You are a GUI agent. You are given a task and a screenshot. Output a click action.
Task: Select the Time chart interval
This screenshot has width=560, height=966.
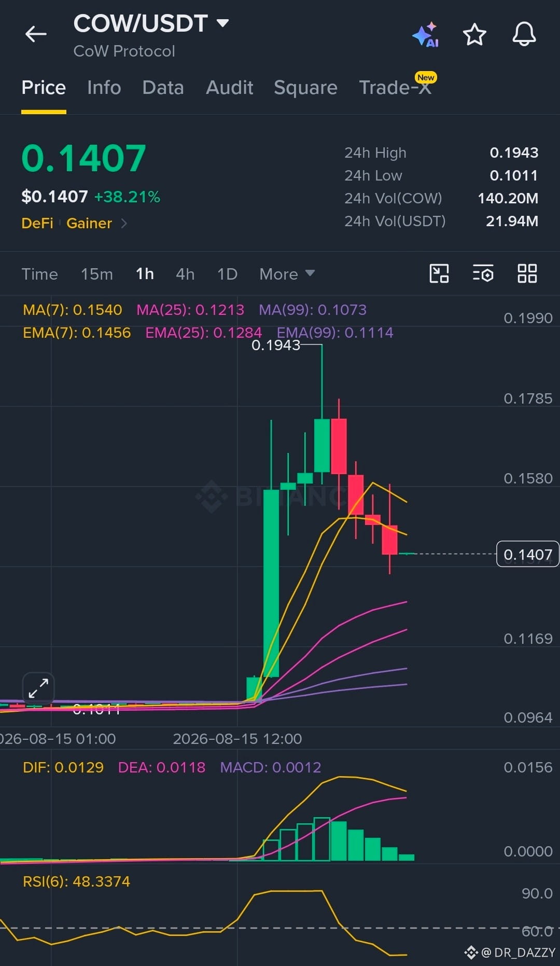click(x=39, y=274)
